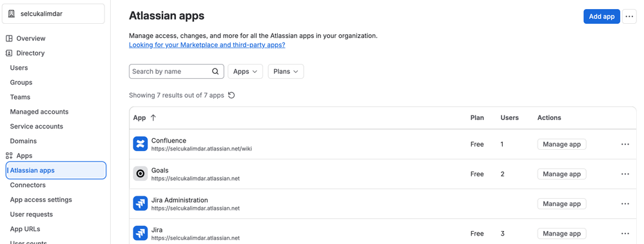Open Groups in the sidebar
644x244 pixels.
tap(21, 82)
